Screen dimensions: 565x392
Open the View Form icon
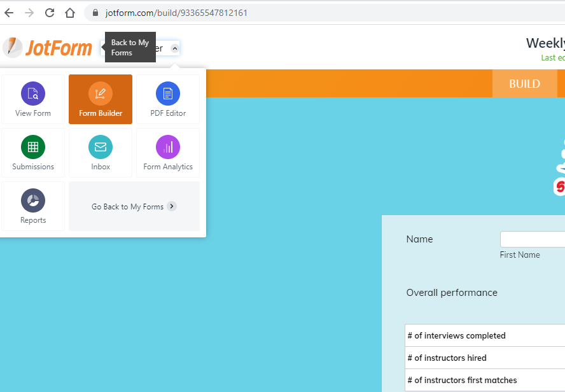(33, 94)
